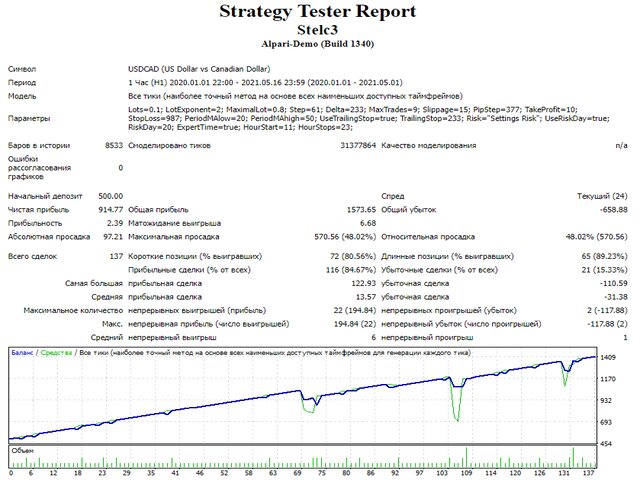Click the 'Stelc3' expert name

coord(318,30)
